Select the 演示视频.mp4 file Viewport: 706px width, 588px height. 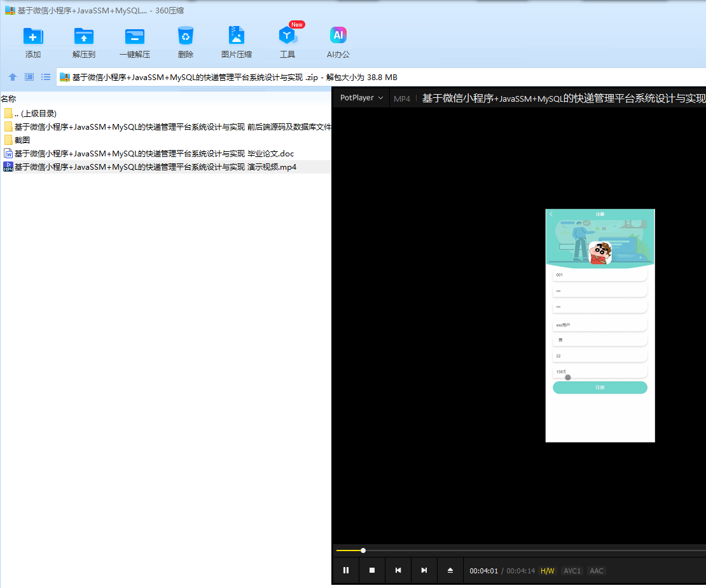pos(165,167)
